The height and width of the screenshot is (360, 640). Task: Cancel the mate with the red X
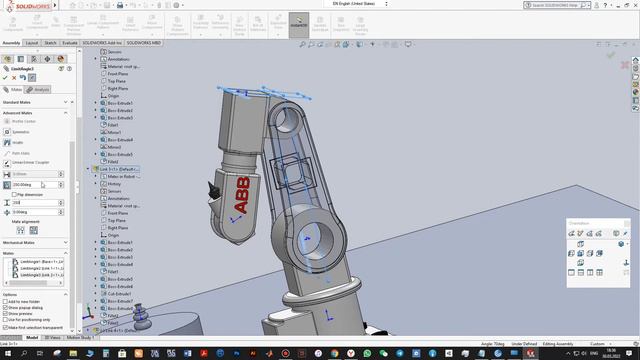[x=14, y=78]
